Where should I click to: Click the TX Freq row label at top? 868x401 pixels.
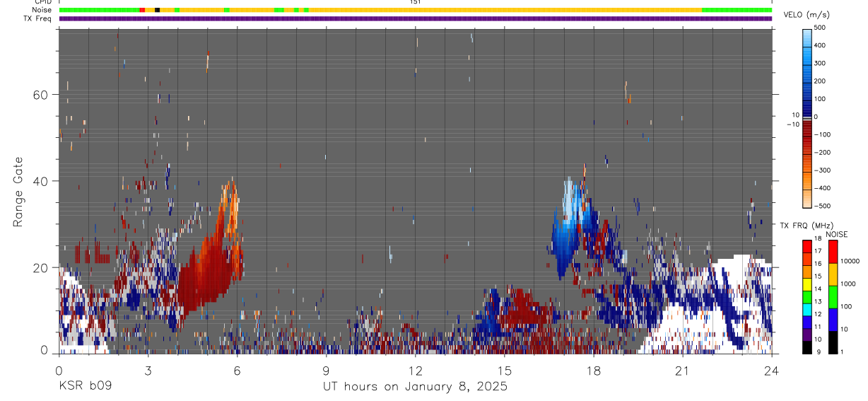coord(38,18)
